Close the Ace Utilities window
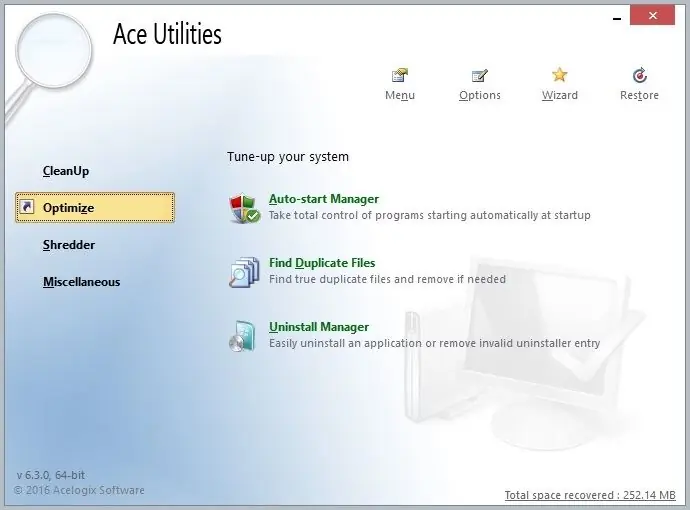 652,16
